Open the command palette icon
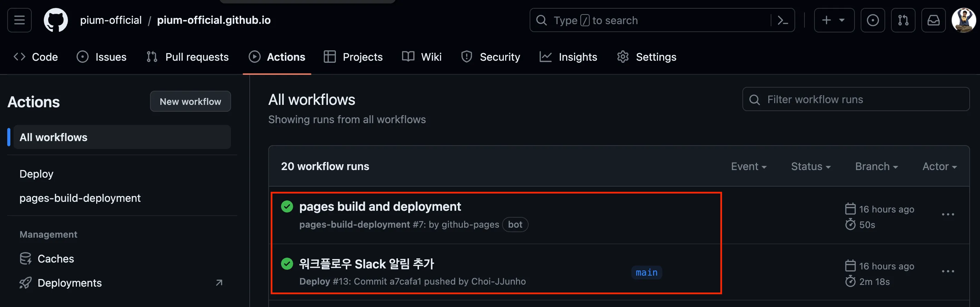 [x=782, y=20]
